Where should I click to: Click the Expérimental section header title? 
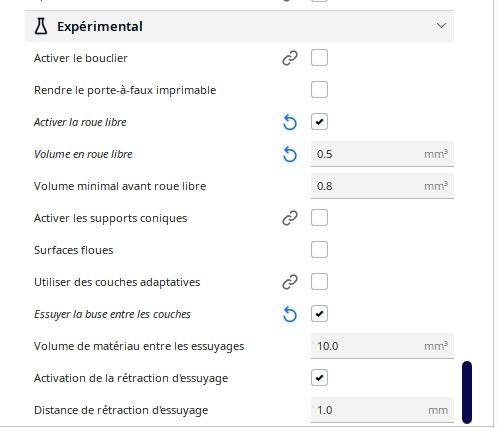click(x=100, y=26)
